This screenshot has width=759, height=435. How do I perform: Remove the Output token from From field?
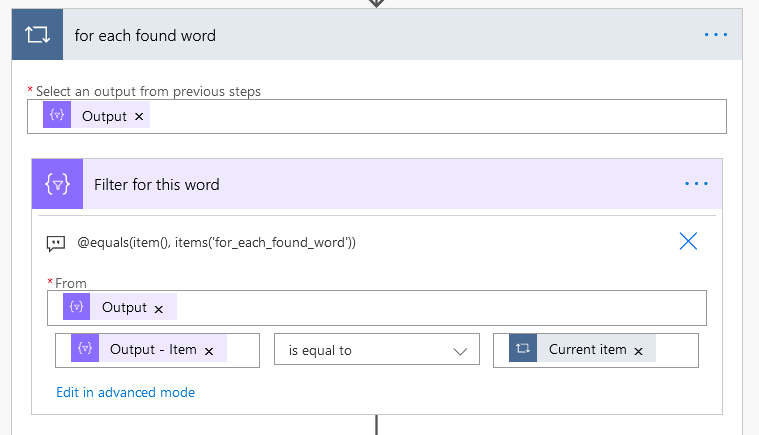click(159, 308)
